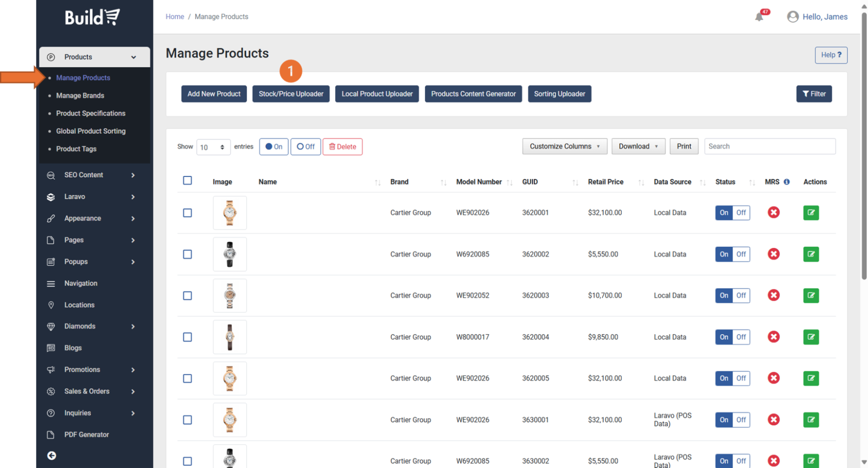Switch status Off for product GUID 3620004

[x=741, y=337]
